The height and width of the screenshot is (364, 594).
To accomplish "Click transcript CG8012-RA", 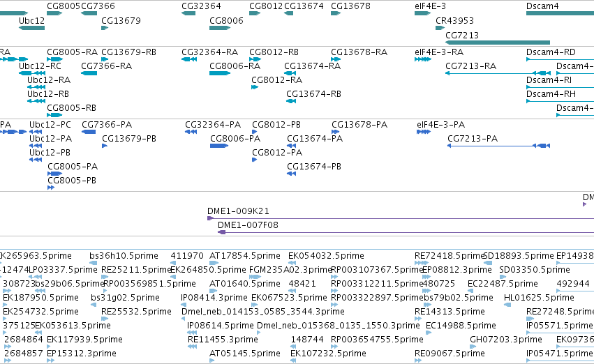I will coord(277,79).
